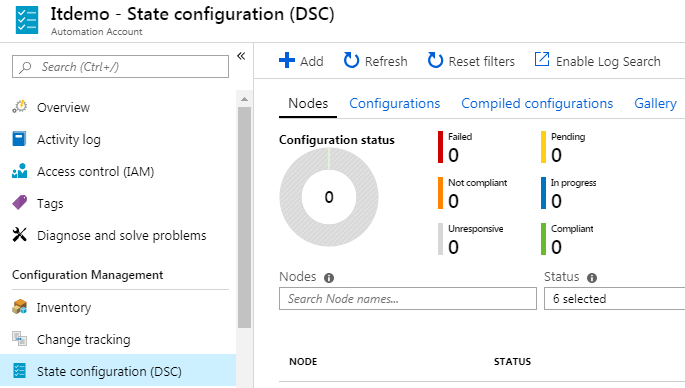Click the red Failed status color bar
The width and height of the screenshot is (685, 388).
coord(440,147)
